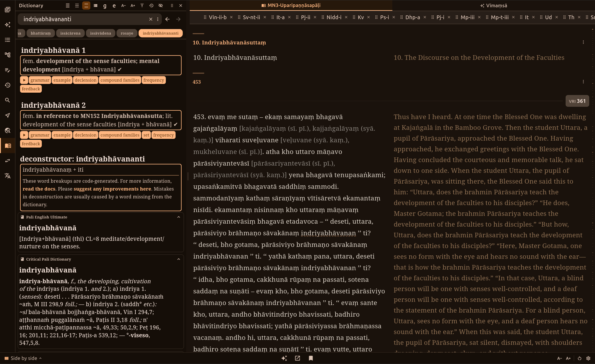Click the drag handle dots in the Dictionary header
Image resolution: width=595 pixels, height=364 pixels.
click(172, 6)
